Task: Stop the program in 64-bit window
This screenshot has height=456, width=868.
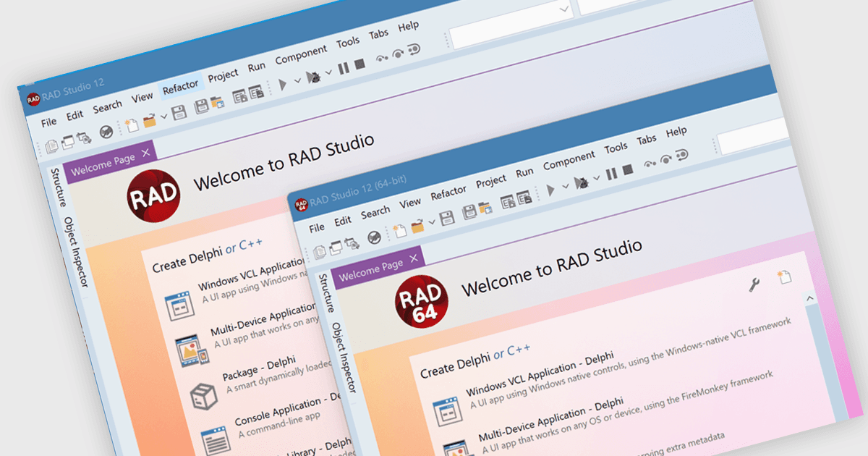Action: click(628, 169)
